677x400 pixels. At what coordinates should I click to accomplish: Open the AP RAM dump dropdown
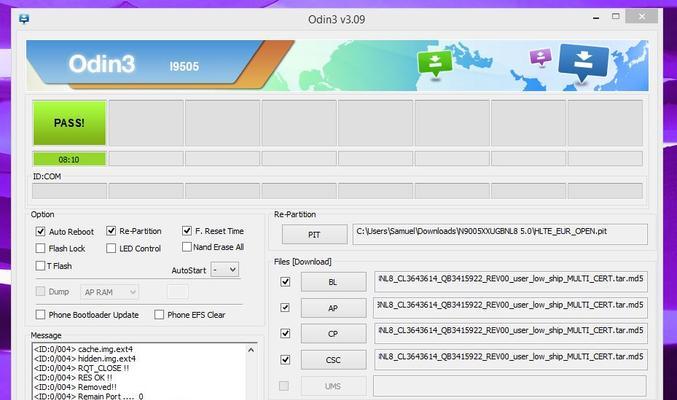pos(109,292)
